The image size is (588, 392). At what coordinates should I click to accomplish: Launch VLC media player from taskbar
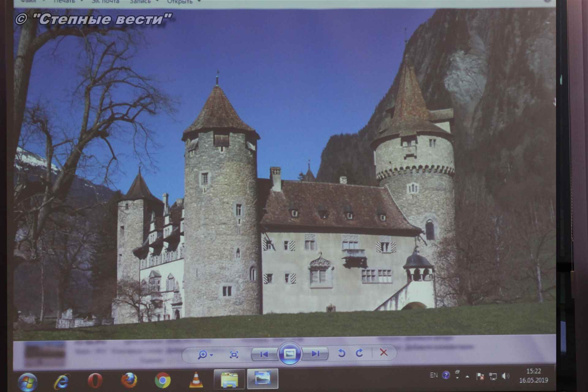click(x=196, y=380)
